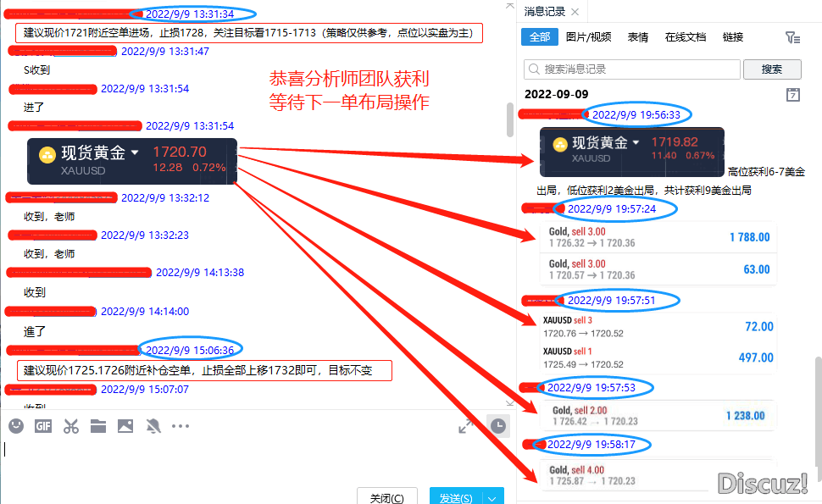The width and height of the screenshot is (822, 504).
Task: Open the send file folder icon
Action: [x=98, y=426]
